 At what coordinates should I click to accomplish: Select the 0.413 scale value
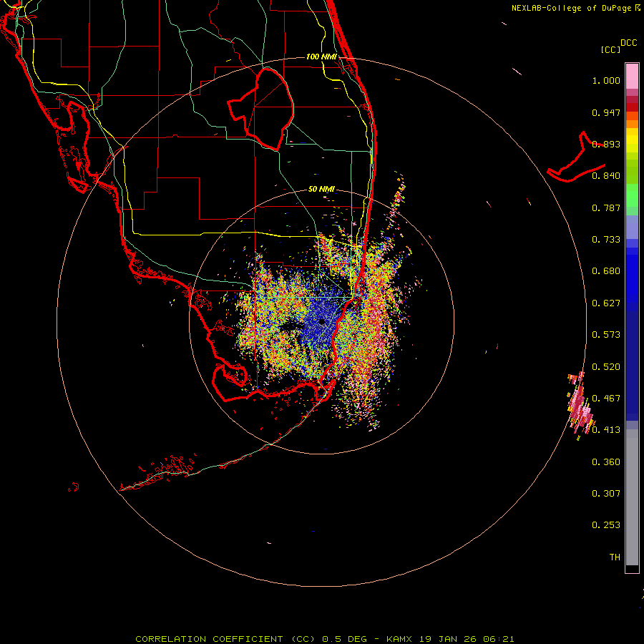[606, 430]
